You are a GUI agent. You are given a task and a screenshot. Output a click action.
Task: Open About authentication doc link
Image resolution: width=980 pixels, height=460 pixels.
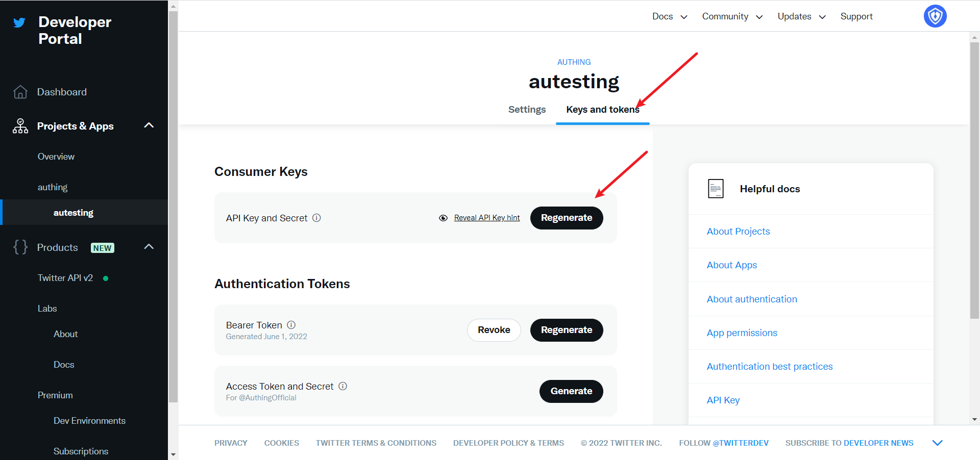tap(751, 299)
